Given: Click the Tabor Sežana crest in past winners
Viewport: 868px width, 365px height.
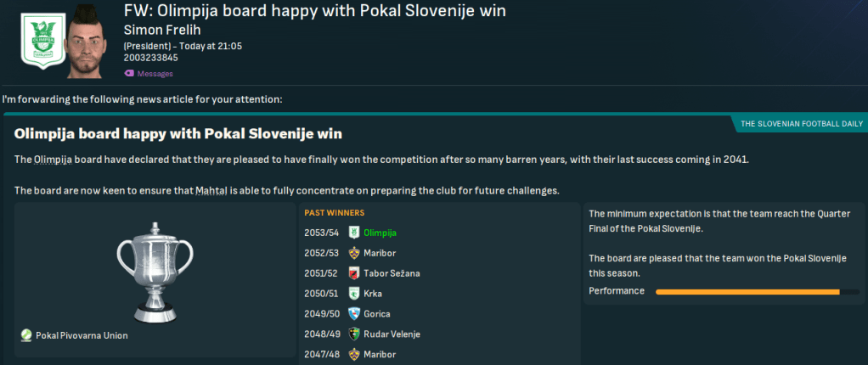Looking at the screenshot, I should pos(354,273).
